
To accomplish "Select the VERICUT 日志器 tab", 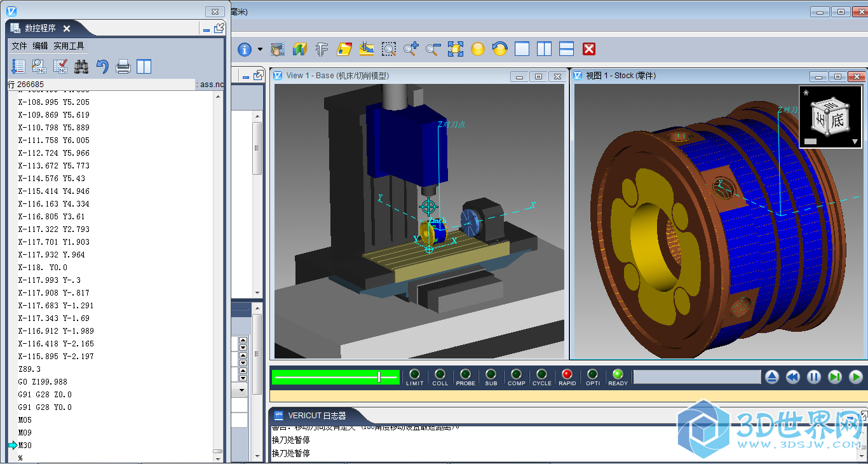I will point(317,416).
